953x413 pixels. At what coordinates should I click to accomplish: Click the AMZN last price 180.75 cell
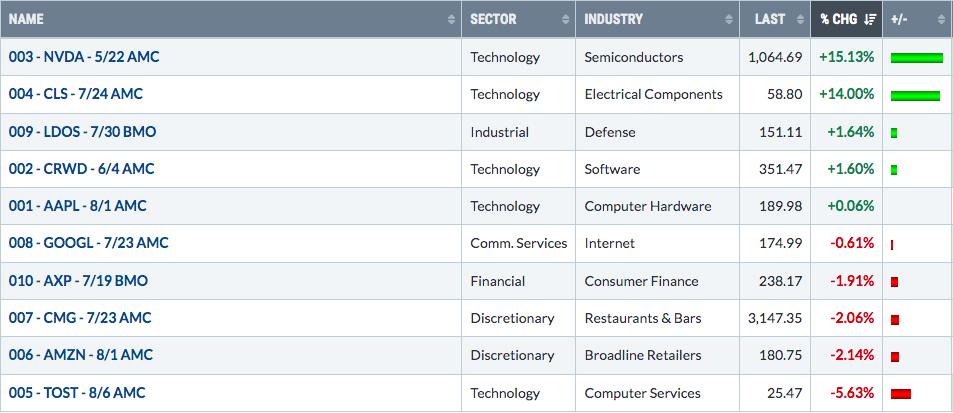click(x=775, y=355)
